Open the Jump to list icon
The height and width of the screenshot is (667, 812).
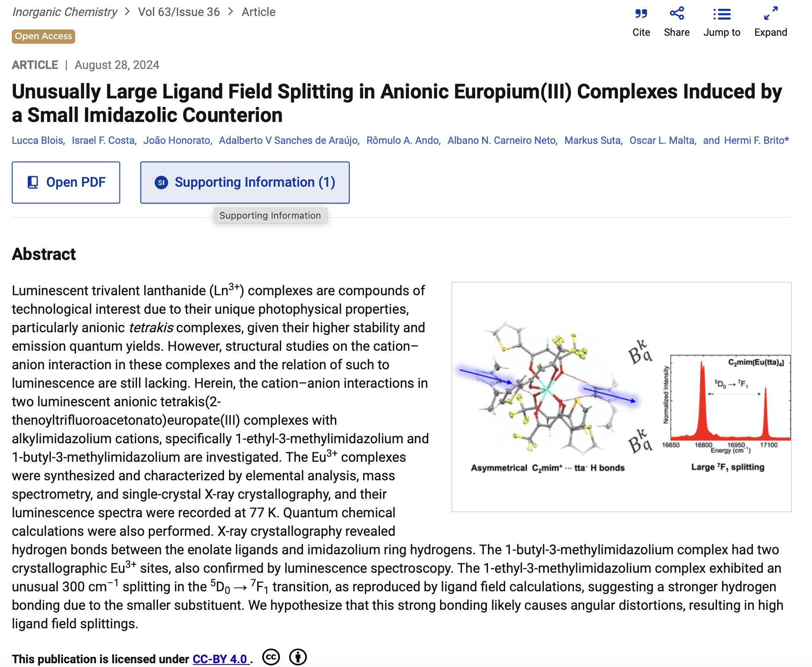[721, 14]
